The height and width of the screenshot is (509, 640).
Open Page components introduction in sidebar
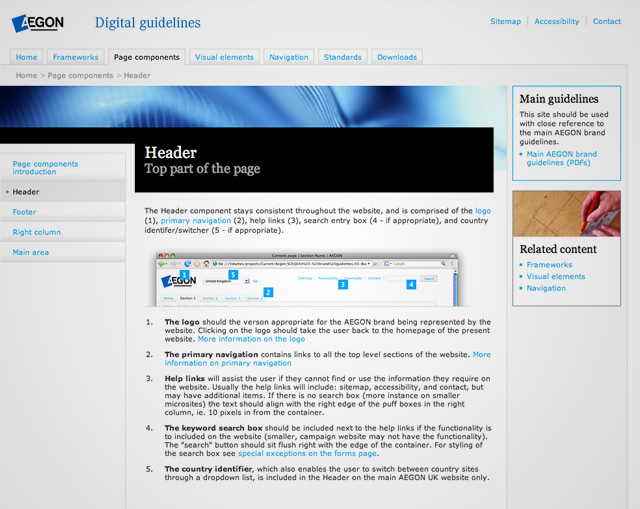point(63,167)
